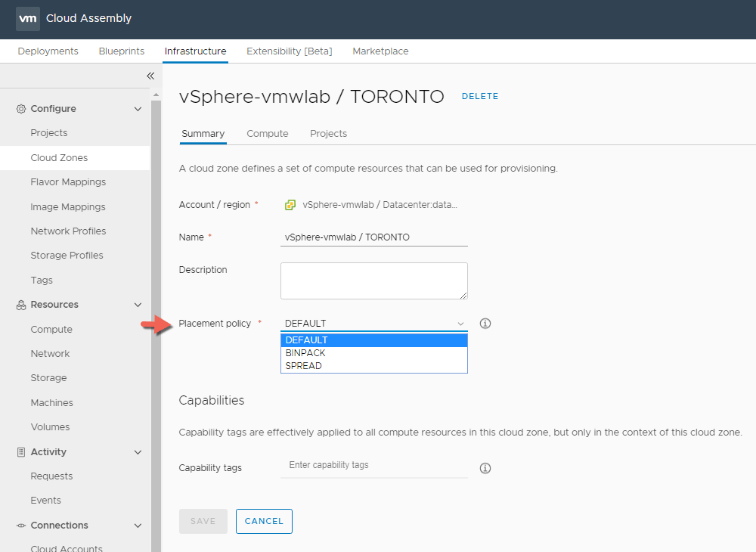Click the VMware logo icon

(28, 18)
